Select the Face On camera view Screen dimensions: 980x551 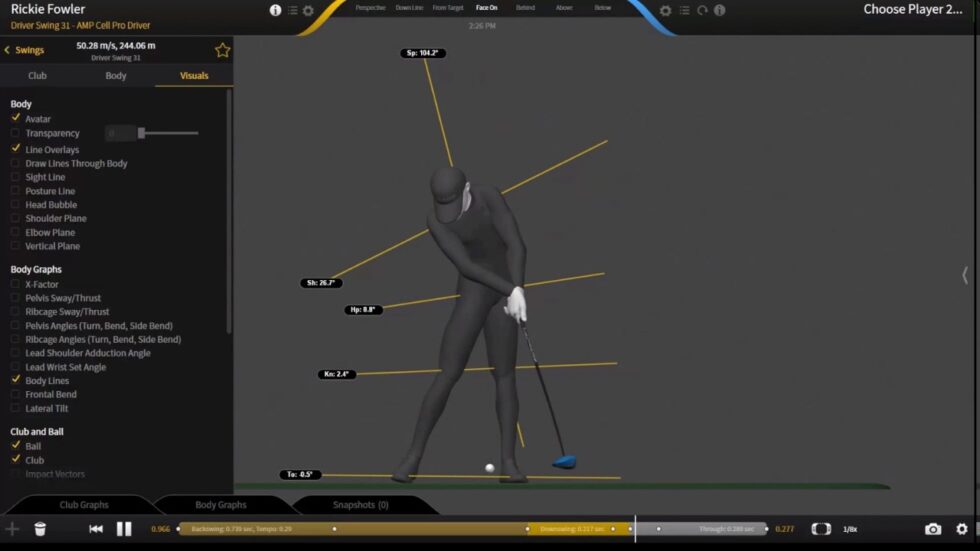486,8
